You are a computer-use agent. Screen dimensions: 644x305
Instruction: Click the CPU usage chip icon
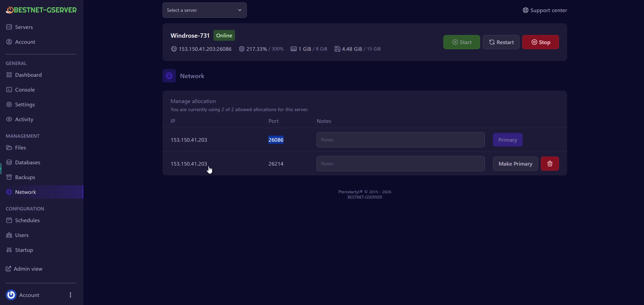tap(241, 49)
